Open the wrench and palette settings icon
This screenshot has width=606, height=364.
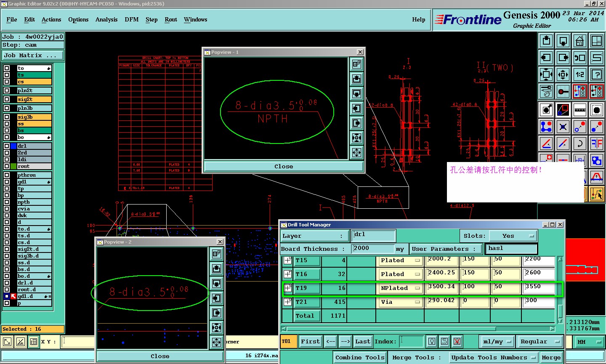546,91
